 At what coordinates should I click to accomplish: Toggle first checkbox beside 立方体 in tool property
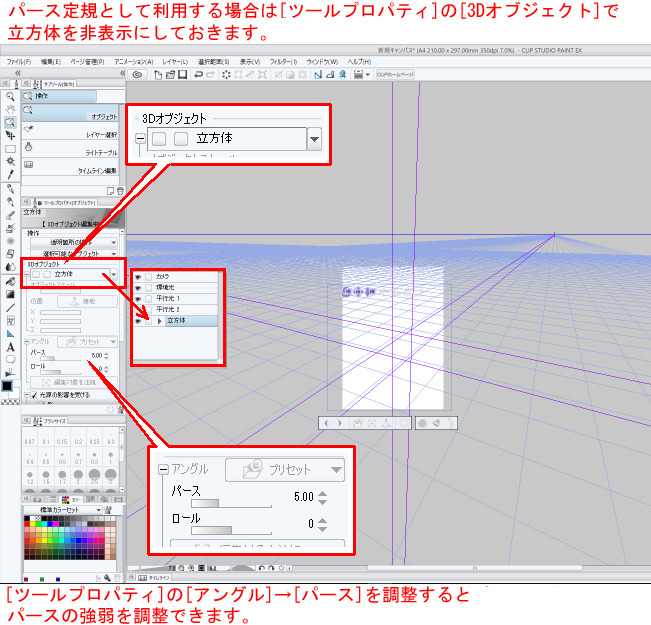pyautogui.click(x=36, y=275)
